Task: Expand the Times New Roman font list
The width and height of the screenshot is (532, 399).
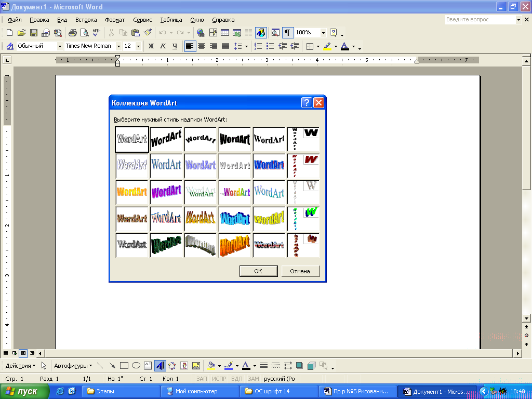Action: (118, 46)
